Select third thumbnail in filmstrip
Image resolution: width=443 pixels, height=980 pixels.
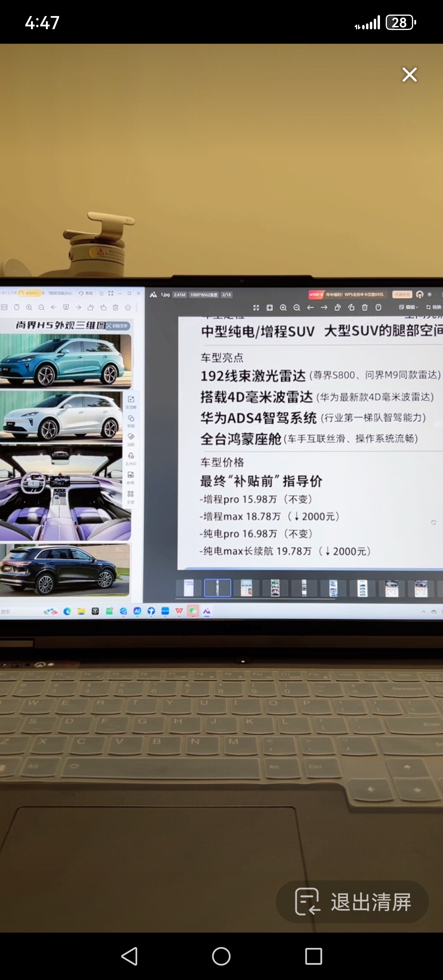246,588
